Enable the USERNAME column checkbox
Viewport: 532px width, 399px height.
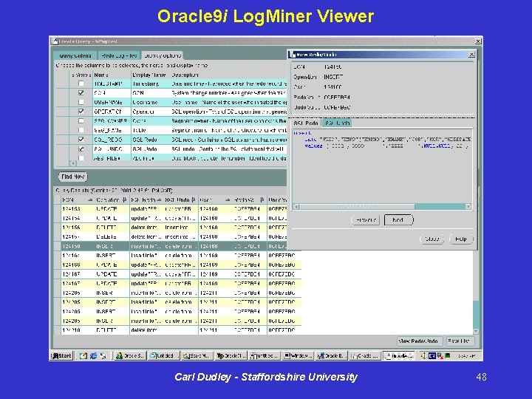(81, 102)
